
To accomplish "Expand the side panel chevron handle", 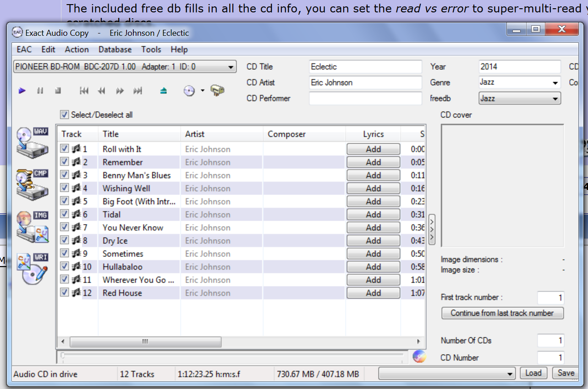I will [431, 230].
